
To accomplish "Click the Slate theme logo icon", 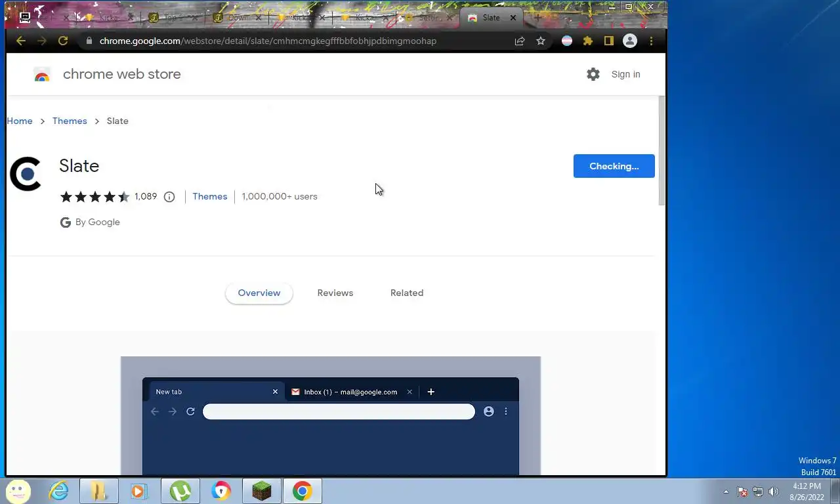I will pyautogui.click(x=26, y=174).
